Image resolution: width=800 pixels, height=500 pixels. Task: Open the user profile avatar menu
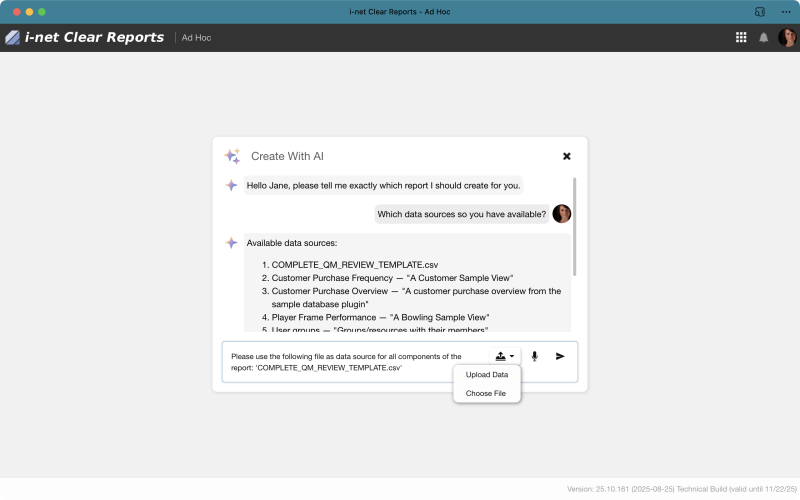click(x=787, y=38)
